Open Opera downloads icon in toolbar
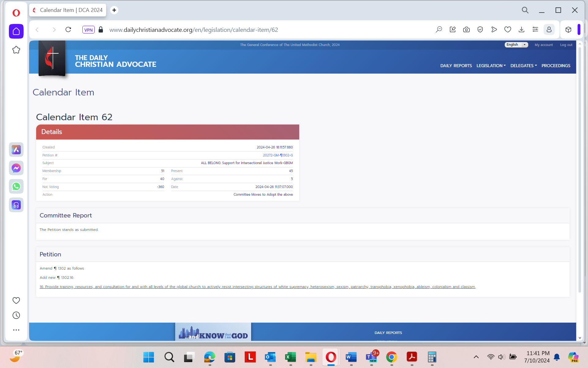 tap(521, 30)
